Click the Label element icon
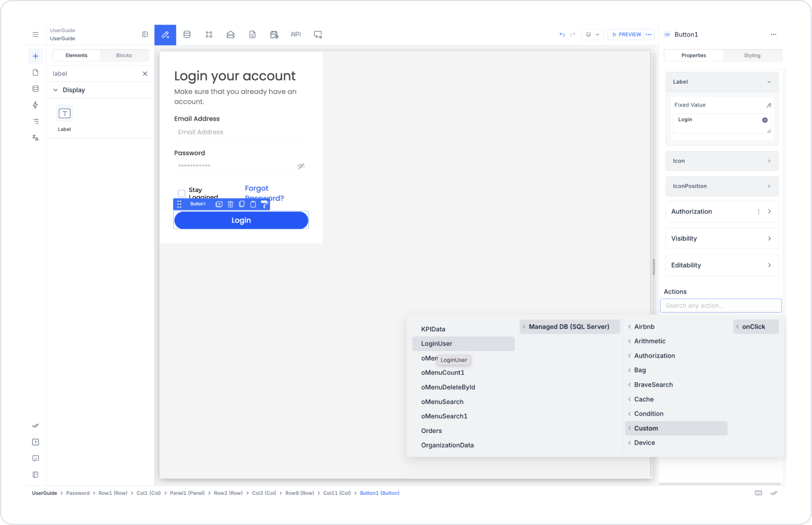This screenshot has width=812, height=525. (x=65, y=114)
